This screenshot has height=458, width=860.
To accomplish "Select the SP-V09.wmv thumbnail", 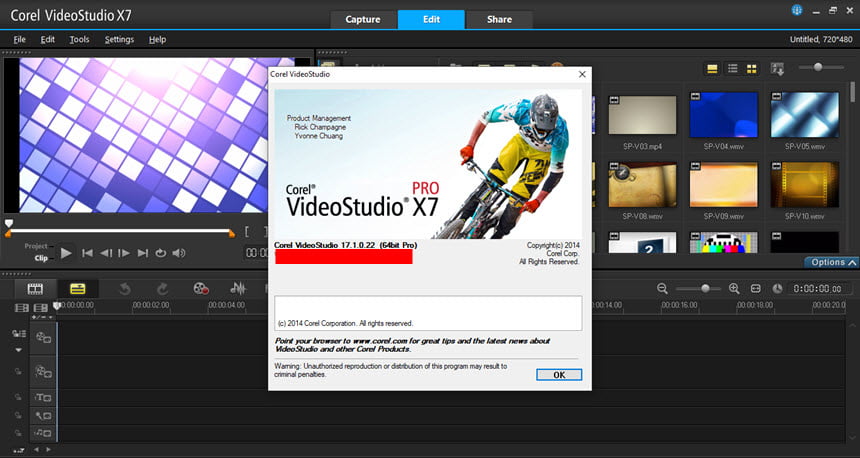I will coord(723,185).
